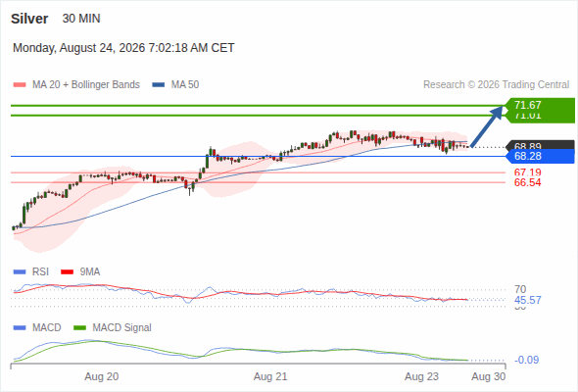Click the Research © 2026 Trading Central text
The width and height of the screenshot is (578, 392).
496,85
